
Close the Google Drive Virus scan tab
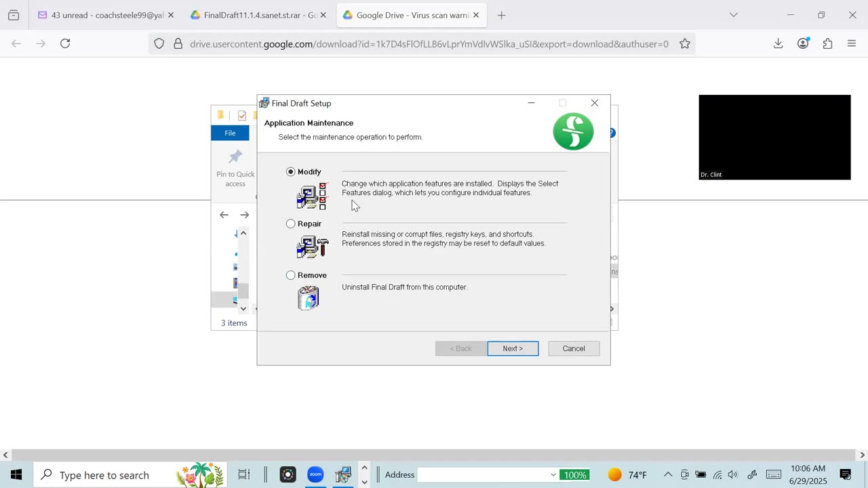[x=475, y=15]
